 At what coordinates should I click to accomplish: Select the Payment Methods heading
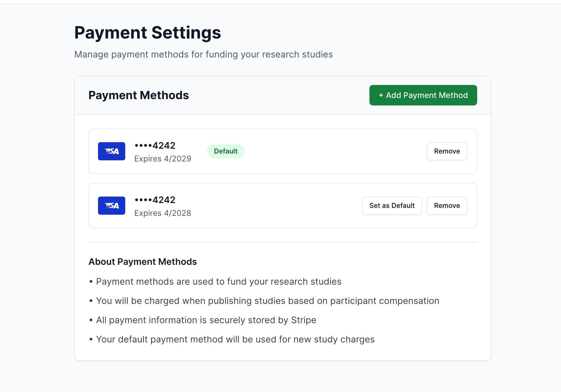tap(139, 95)
